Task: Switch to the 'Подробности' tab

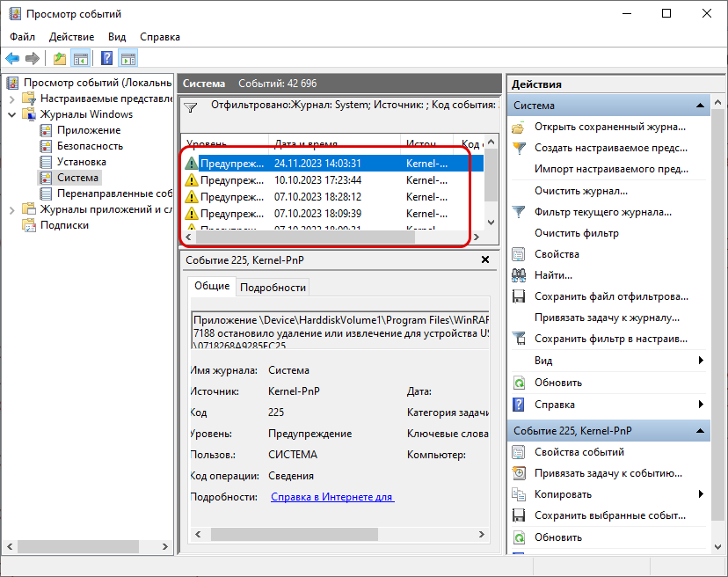Action: click(x=273, y=287)
